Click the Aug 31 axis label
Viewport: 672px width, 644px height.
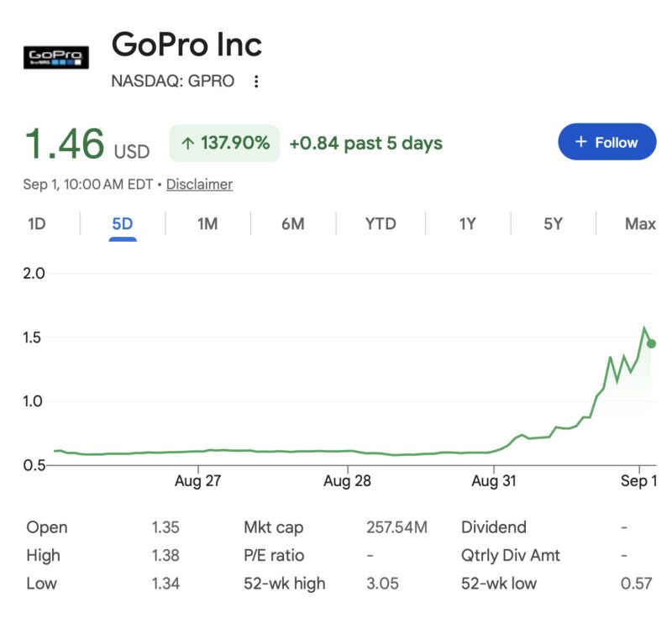(x=494, y=481)
